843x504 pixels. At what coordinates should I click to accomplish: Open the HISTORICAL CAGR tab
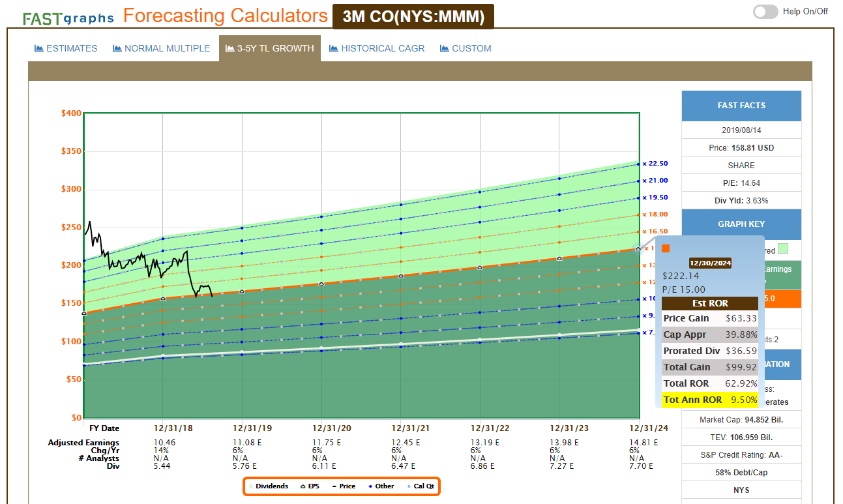(x=377, y=48)
